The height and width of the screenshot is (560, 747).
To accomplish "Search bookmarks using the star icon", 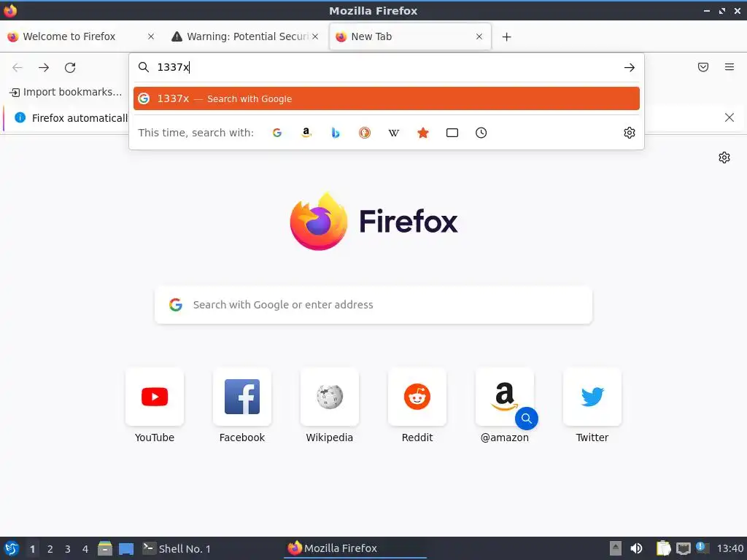I will [x=423, y=133].
